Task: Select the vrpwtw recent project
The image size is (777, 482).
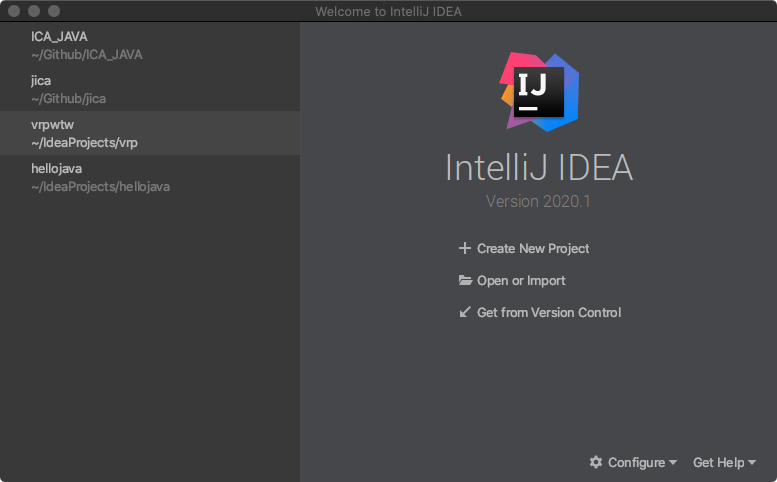Action: (53, 125)
